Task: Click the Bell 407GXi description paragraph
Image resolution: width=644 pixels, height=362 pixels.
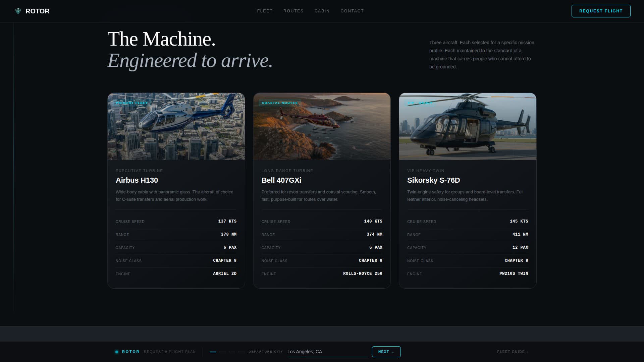Action: point(319,195)
